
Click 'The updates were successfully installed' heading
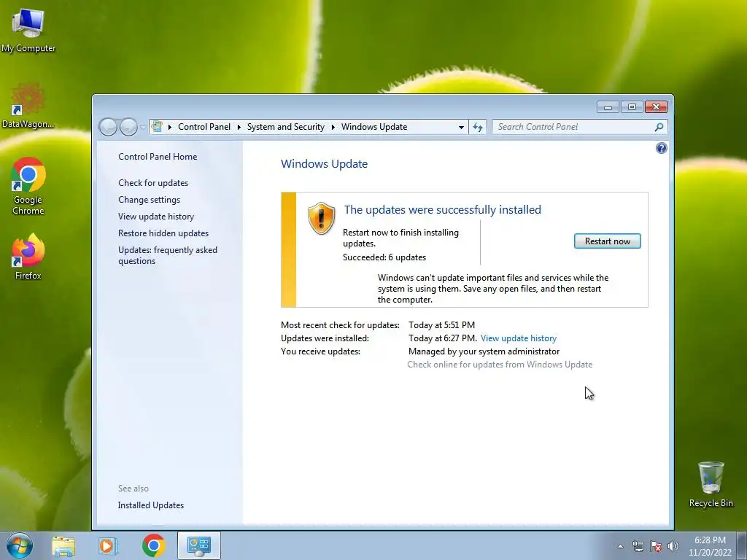pos(442,209)
